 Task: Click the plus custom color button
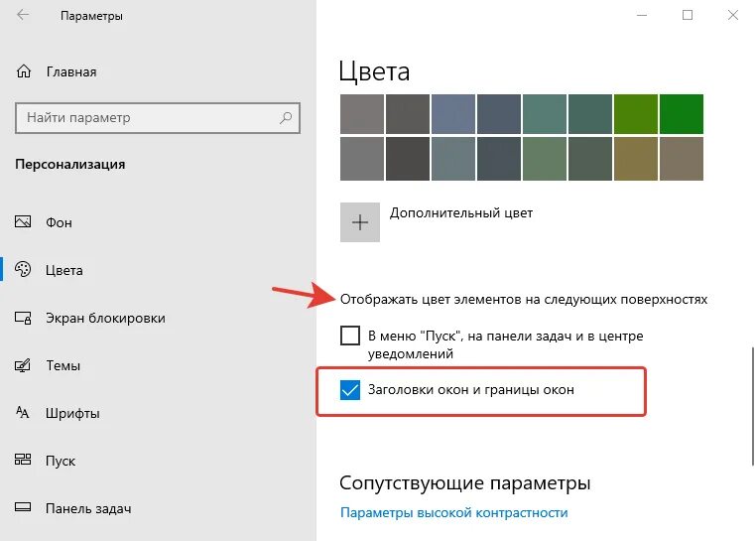[x=360, y=222]
